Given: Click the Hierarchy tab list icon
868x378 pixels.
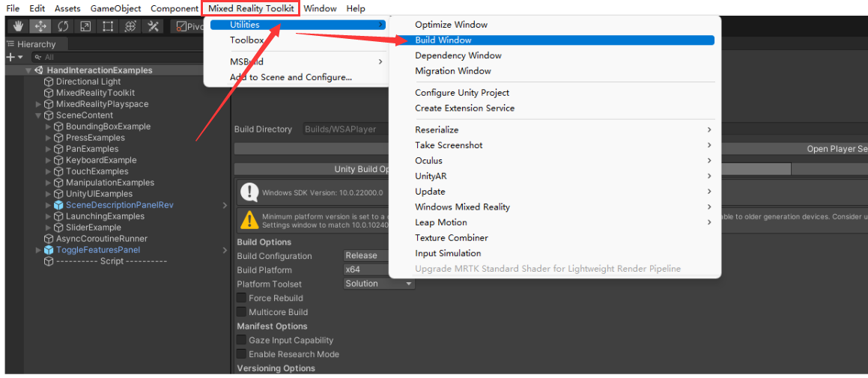Looking at the screenshot, I should point(11,44).
